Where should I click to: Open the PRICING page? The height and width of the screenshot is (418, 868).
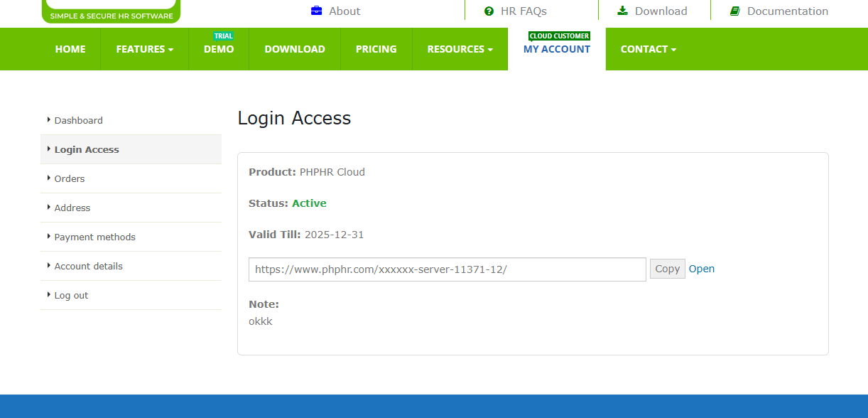pyautogui.click(x=376, y=49)
